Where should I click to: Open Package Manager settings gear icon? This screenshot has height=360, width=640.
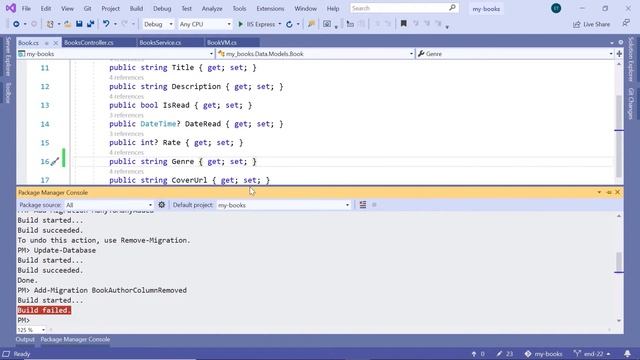tap(162, 205)
